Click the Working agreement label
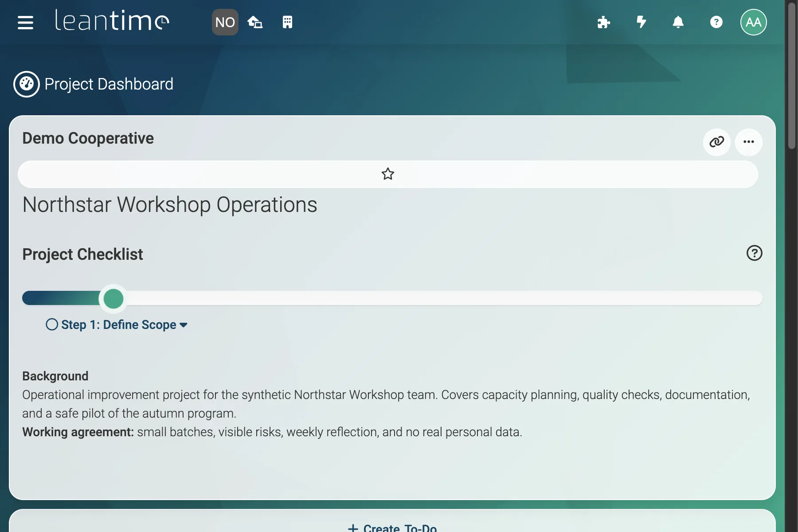This screenshot has height=532, width=798. pos(78,432)
